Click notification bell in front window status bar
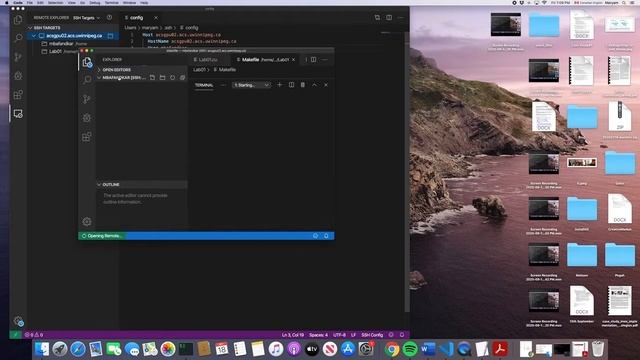 [326, 236]
